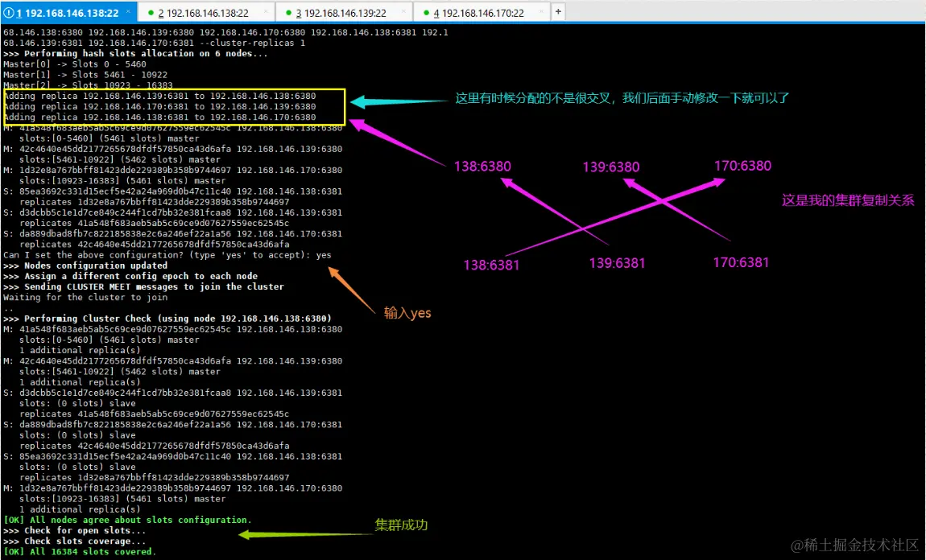Click '[OK] All nodes agree about slots configuration.'

point(127,521)
